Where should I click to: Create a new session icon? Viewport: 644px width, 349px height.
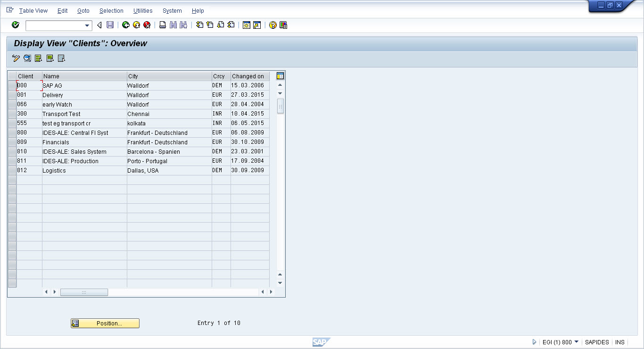pyautogui.click(x=246, y=25)
